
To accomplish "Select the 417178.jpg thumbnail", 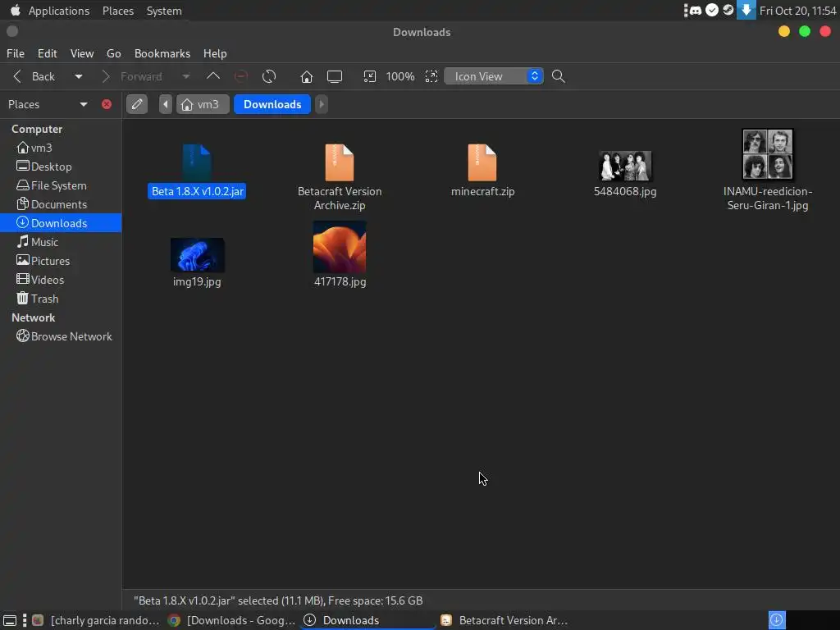I will [340, 247].
